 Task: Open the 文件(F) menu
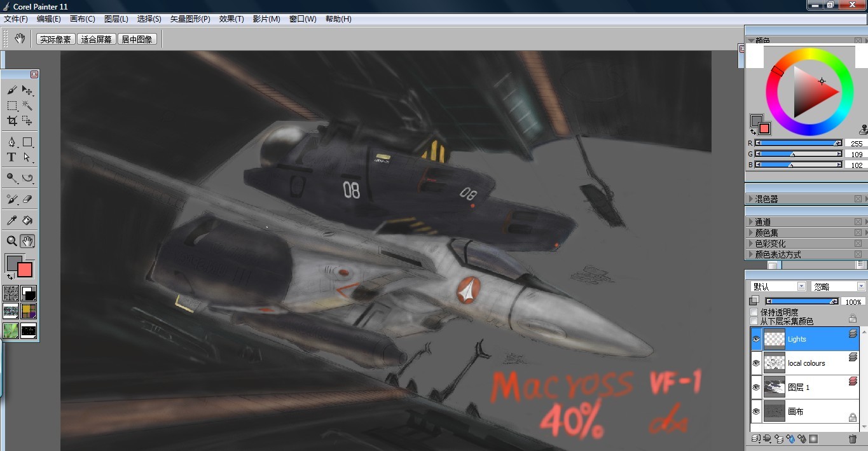tap(16, 19)
